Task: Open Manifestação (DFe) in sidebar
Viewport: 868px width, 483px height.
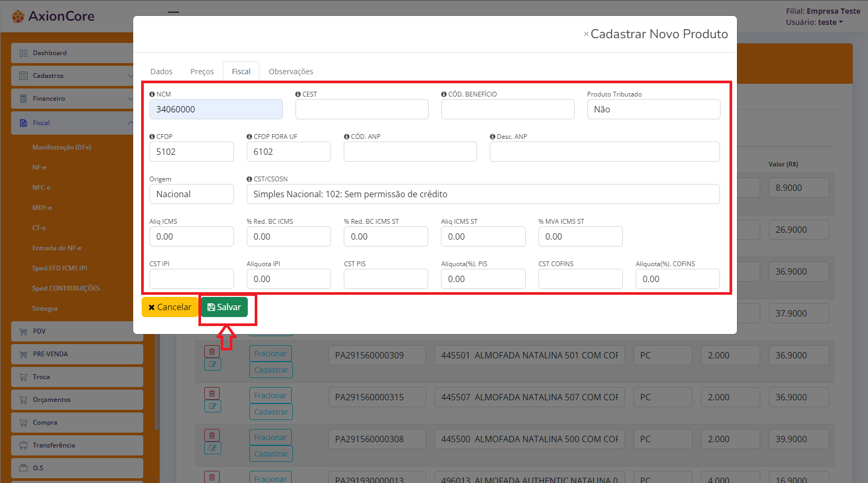Action: [x=62, y=147]
